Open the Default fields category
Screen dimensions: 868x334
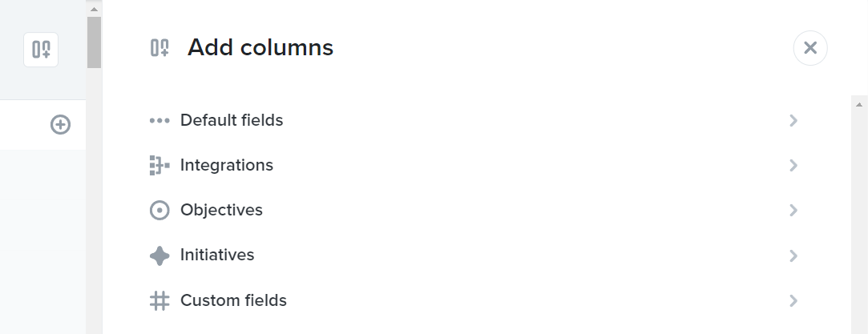(475, 120)
